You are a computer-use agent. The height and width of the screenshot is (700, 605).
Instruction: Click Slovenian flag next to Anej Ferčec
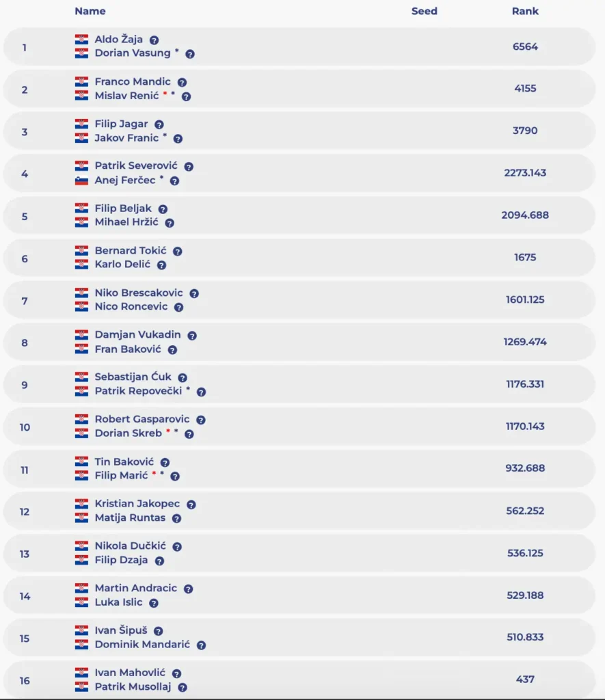coord(82,180)
